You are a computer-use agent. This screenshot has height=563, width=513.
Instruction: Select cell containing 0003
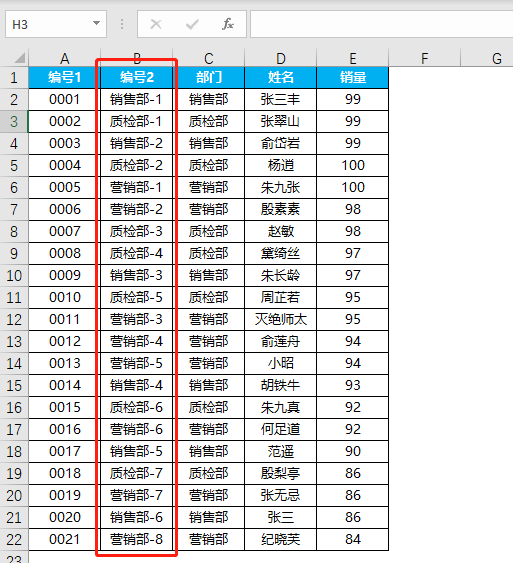coord(65,144)
